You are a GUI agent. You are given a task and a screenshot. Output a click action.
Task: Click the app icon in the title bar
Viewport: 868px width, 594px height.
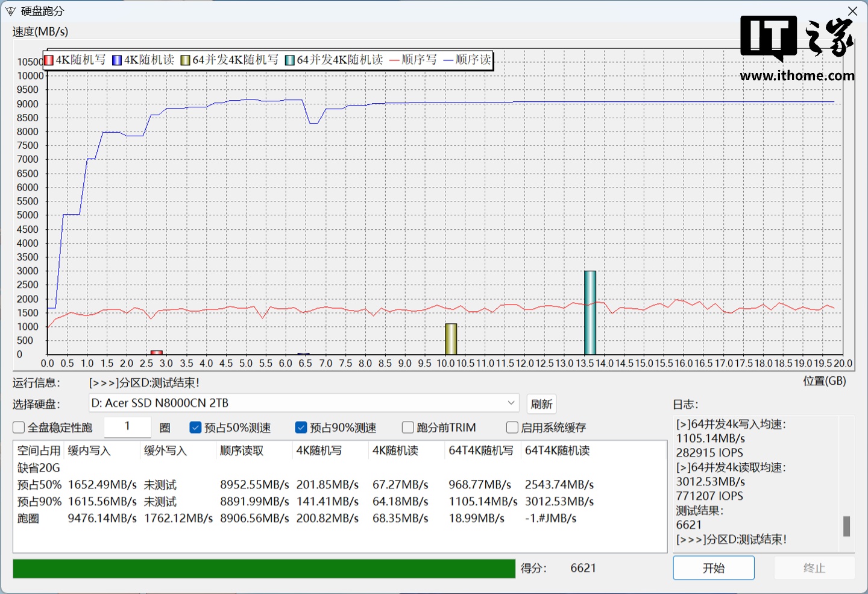tap(10, 11)
